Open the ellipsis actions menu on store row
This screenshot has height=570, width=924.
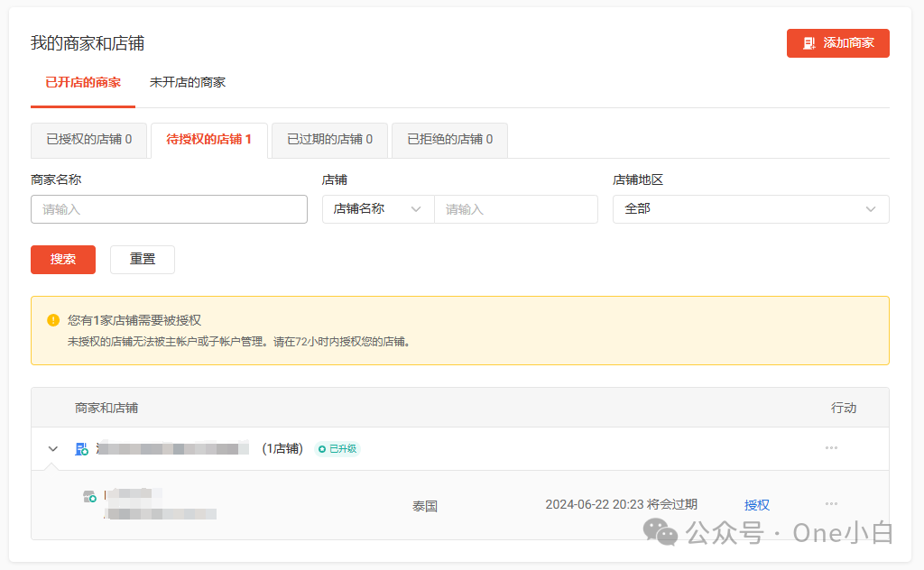[831, 504]
